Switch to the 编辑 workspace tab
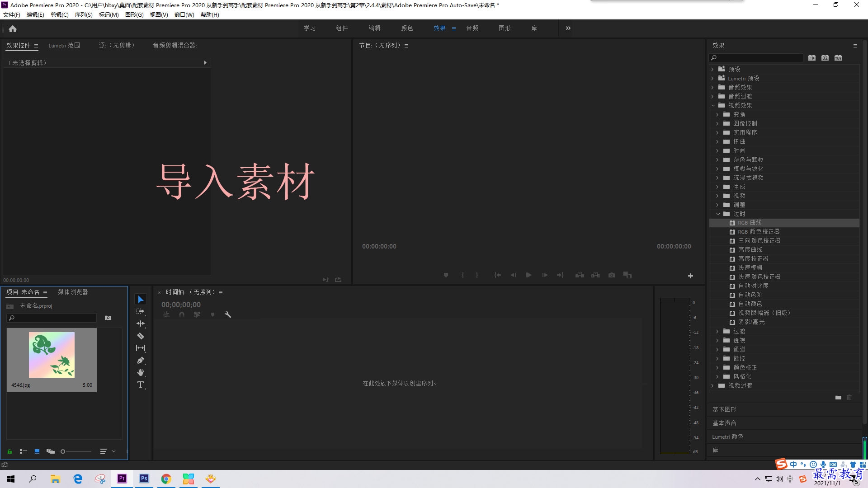This screenshot has width=868, height=488. (374, 28)
